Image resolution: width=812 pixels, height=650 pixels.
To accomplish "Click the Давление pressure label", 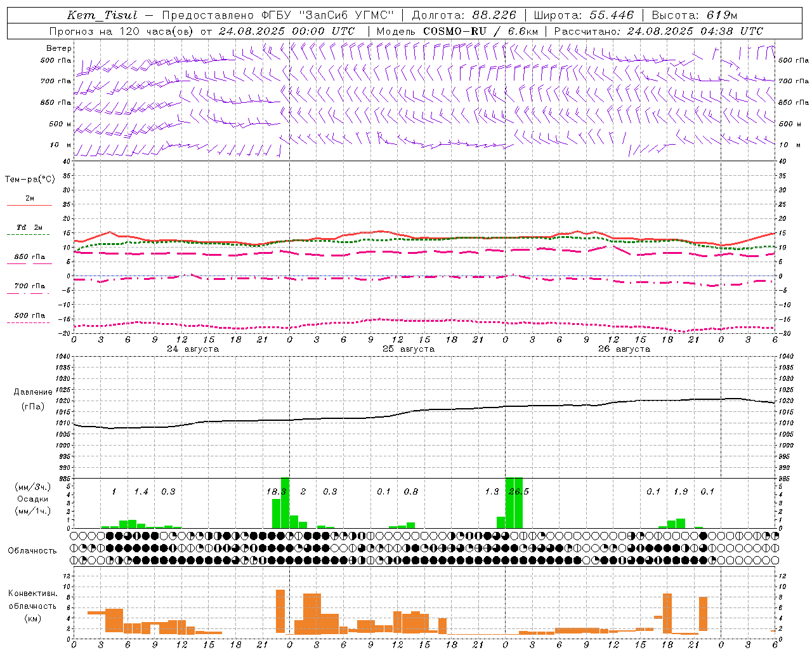I will (33, 392).
